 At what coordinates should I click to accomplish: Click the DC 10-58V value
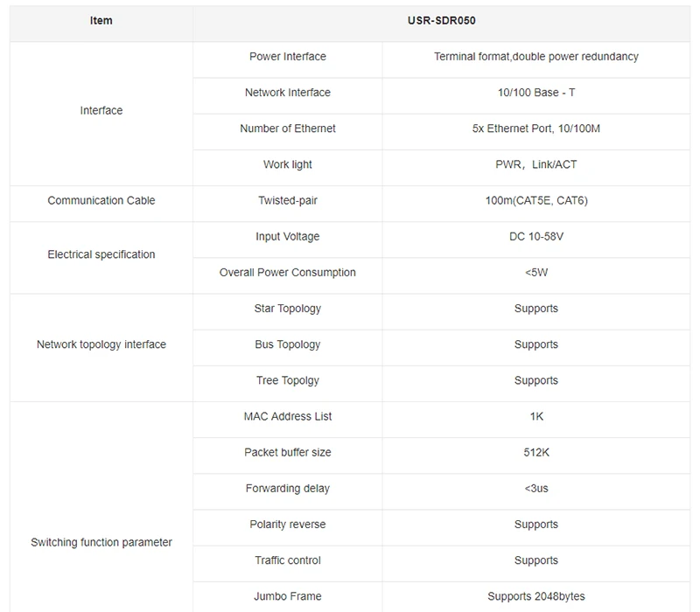click(x=536, y=236)
